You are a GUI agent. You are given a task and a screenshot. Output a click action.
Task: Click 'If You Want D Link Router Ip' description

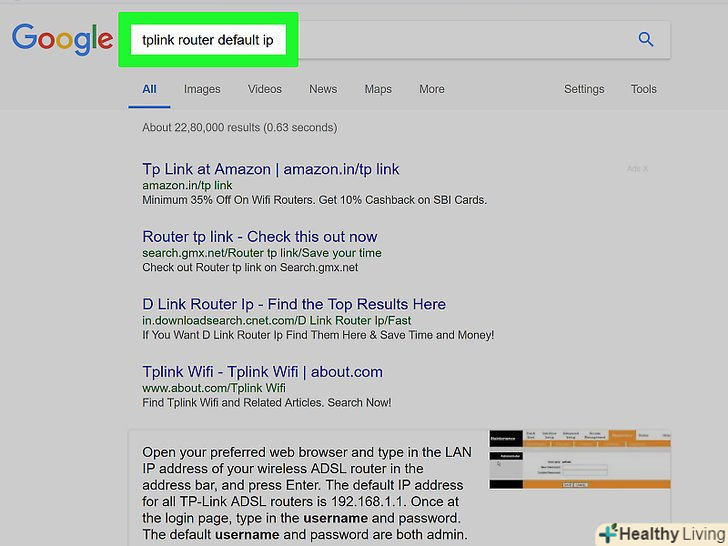(x=318, y=335)
